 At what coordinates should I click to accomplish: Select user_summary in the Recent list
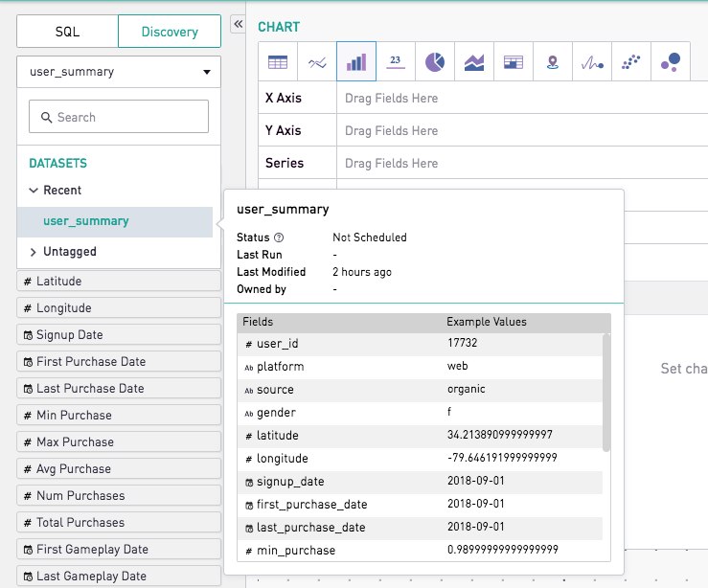click(85, 221)
